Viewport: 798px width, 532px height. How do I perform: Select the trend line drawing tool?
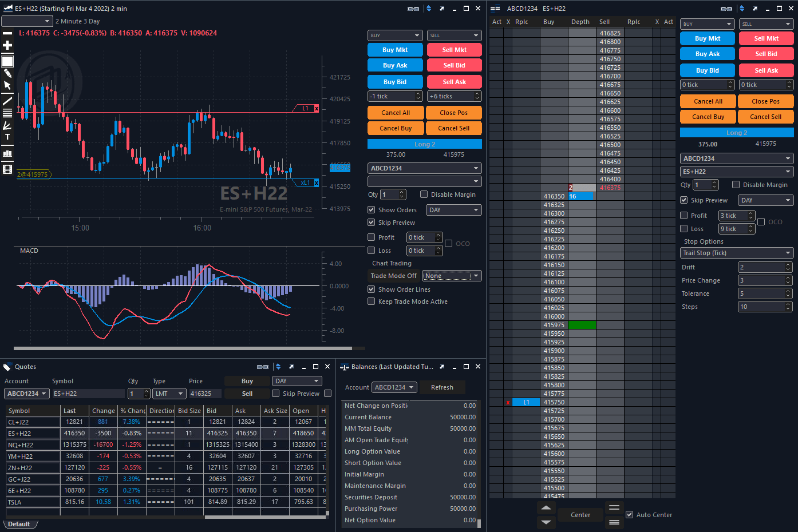[x=7, y=101]
